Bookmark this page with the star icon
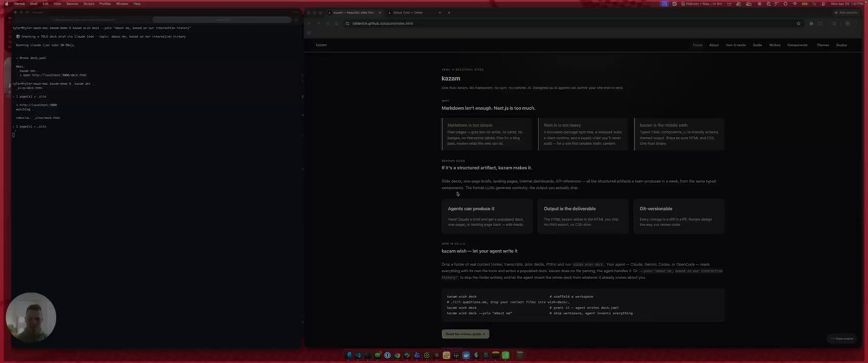868x363 pixels. tap(798, 23)
